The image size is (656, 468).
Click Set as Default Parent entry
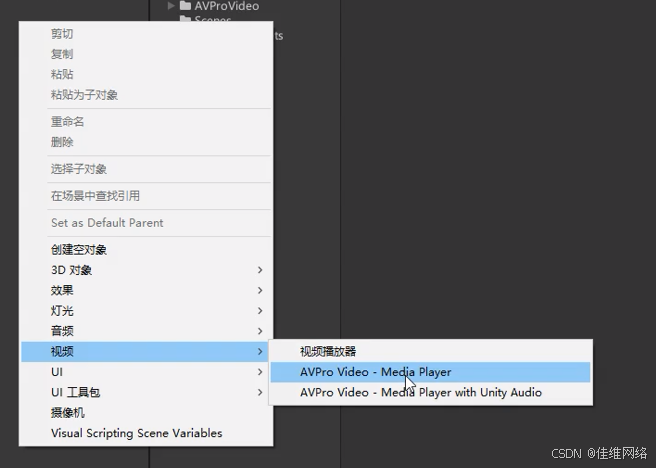click(x=146, y=222)
